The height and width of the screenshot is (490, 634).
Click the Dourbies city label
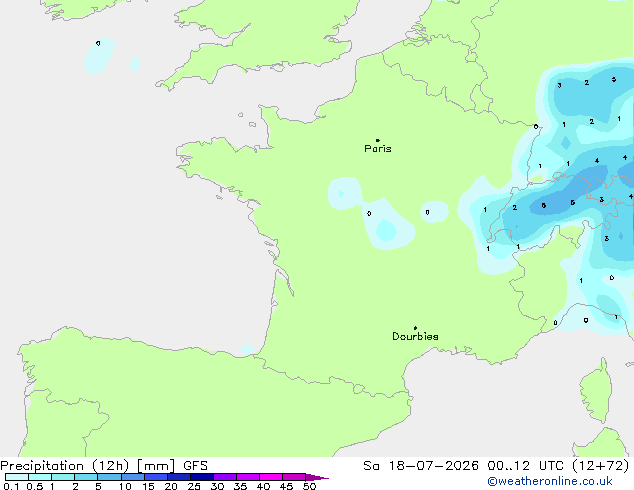pyautogui.click(x=415, y=336)
